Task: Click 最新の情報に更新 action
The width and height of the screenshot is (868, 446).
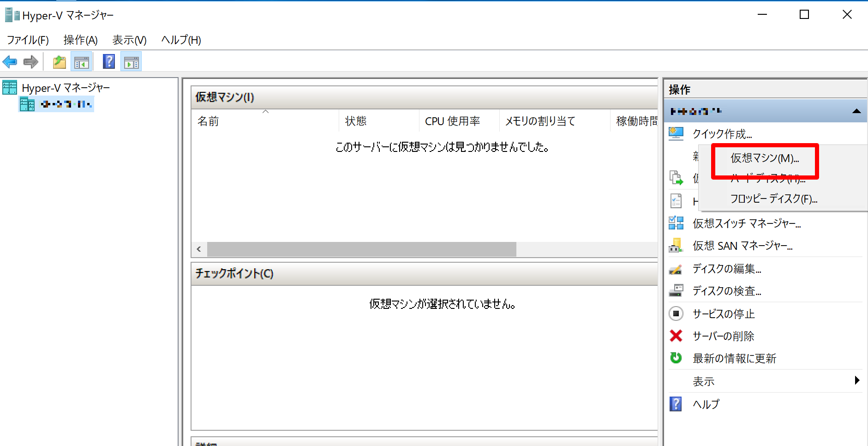Action: [x=734, y=358]
